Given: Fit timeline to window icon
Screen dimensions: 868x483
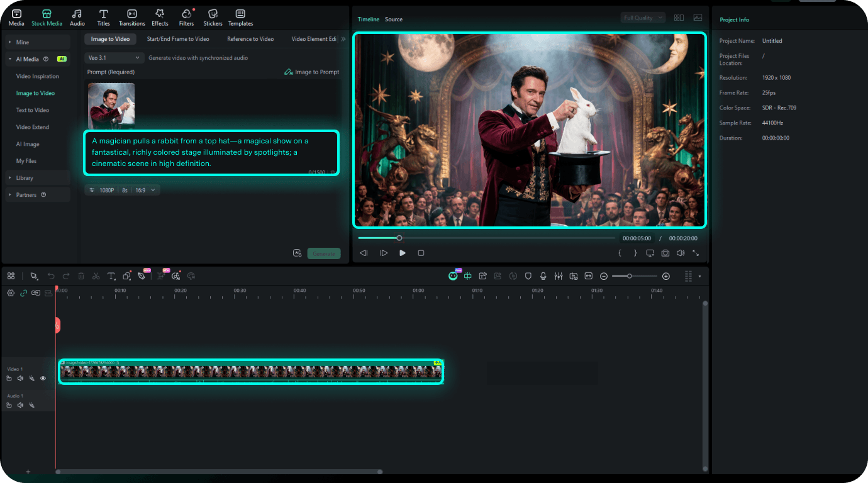Looking at the screenshot, I should click(x=589, y=276).
